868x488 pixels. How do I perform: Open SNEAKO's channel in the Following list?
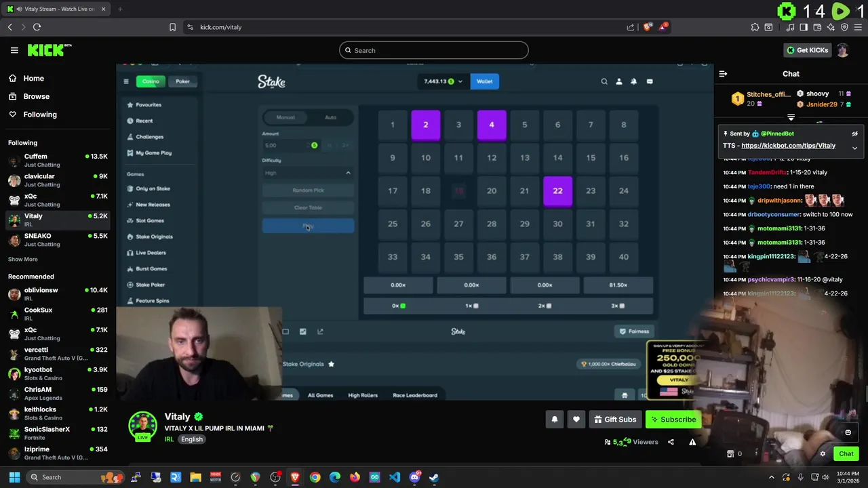point(58,240)
